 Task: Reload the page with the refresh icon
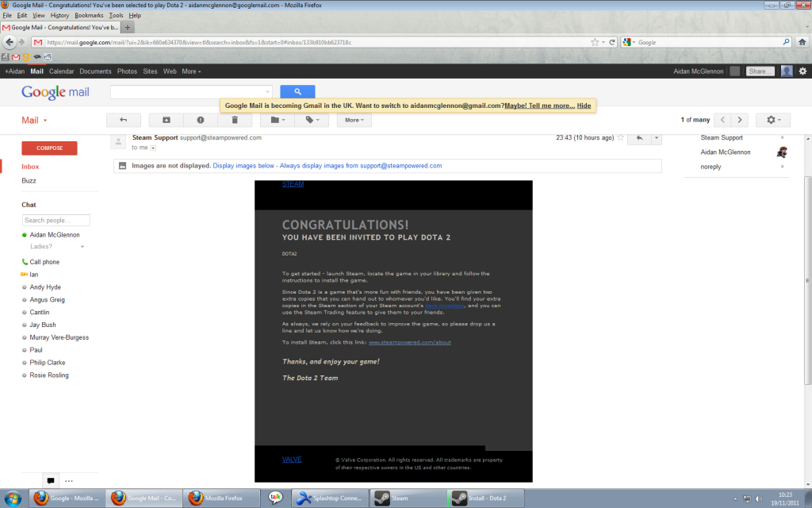pos(612,42)
